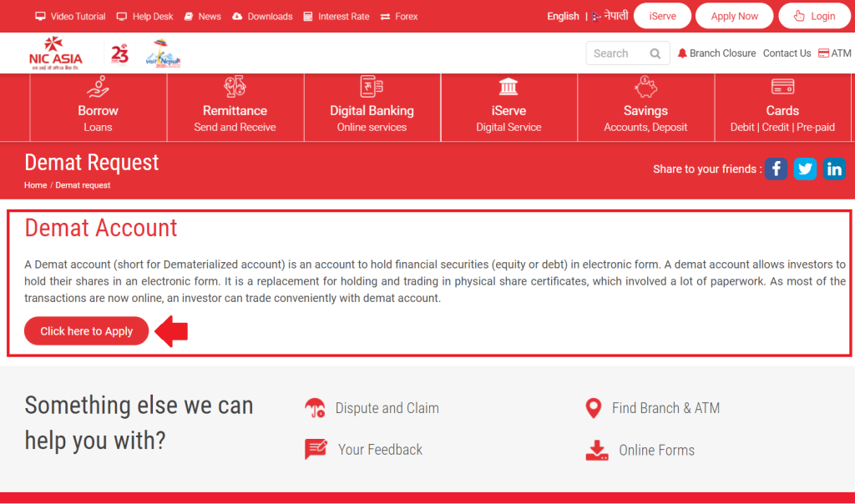Click the iServe pill button
The image size is (855, 504).
tap(662, 16)
